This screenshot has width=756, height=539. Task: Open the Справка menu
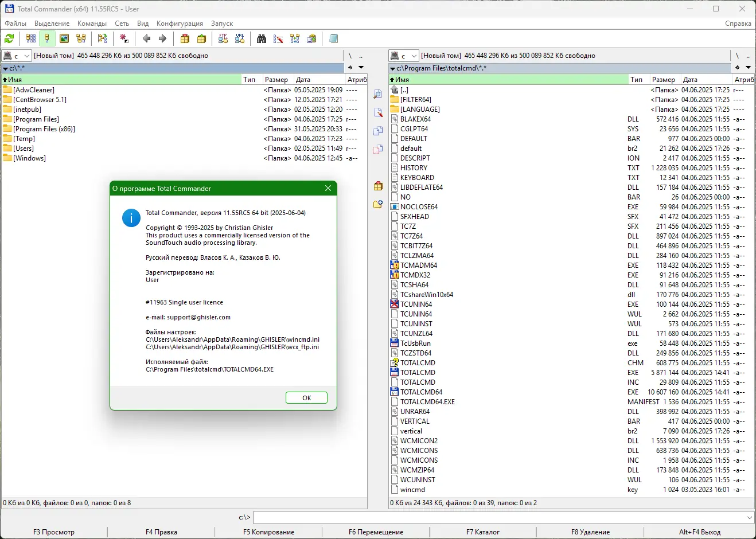coord(738,24)
